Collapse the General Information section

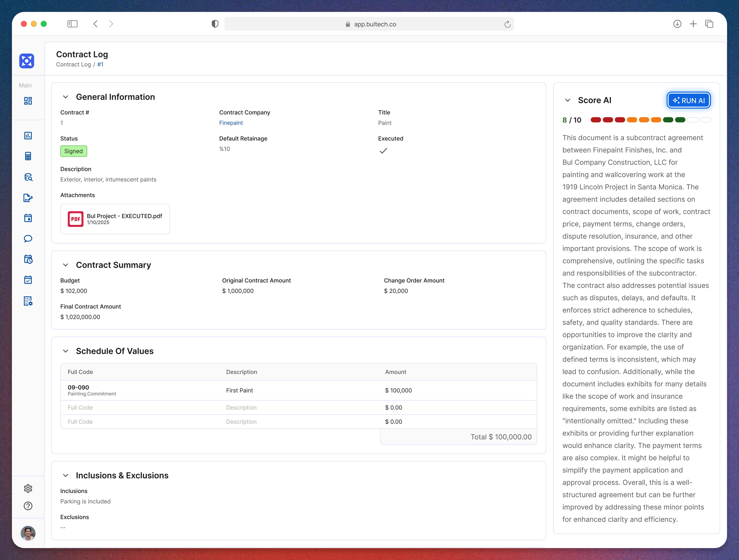point(65,97)
